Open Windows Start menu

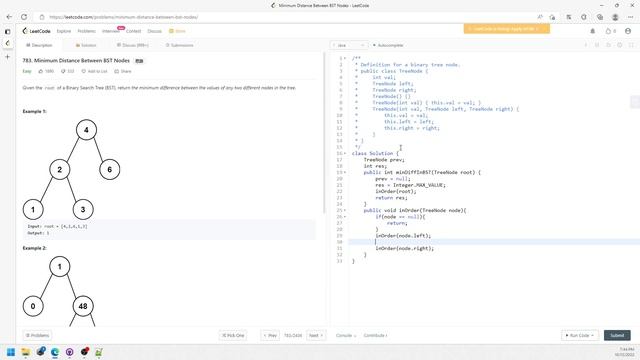[x=11, y=352]
